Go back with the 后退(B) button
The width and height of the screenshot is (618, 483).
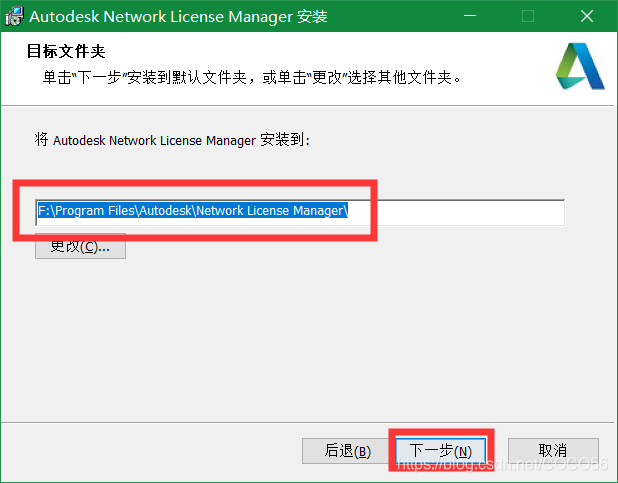click(x=347, y=451)
